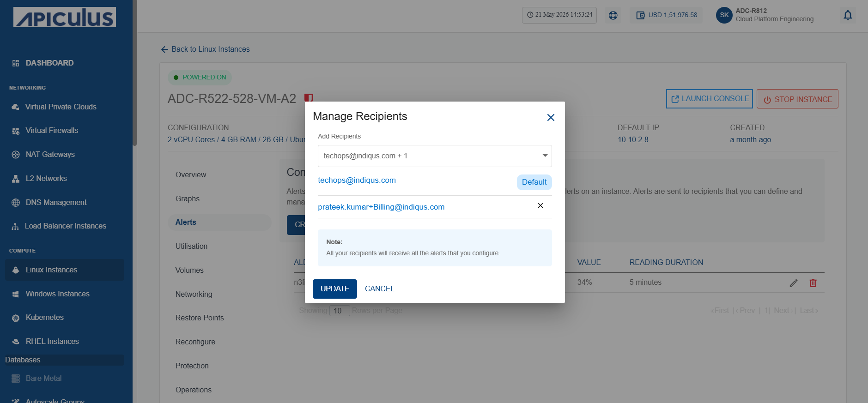Click the red icon beside instance name

309,98
